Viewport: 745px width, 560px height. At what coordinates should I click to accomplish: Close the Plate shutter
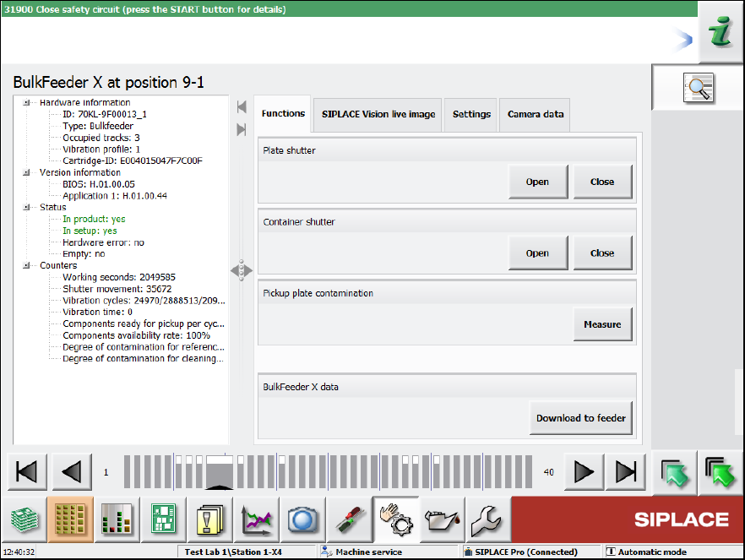click(602, 182)
